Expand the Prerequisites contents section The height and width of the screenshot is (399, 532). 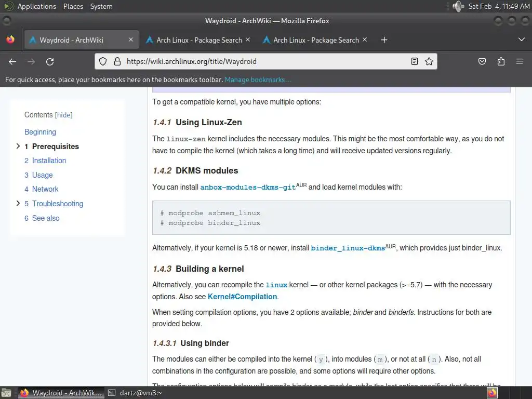[x=18, y=146]
